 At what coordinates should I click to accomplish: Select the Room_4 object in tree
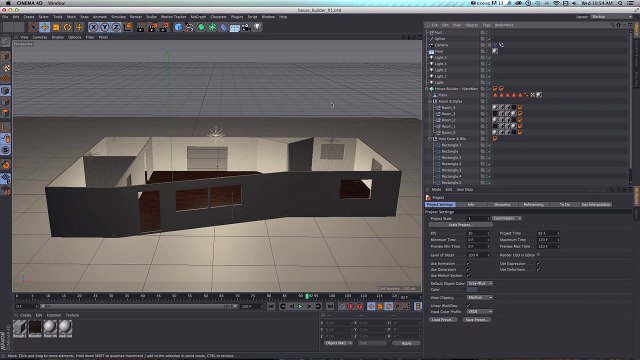point(449,108)
